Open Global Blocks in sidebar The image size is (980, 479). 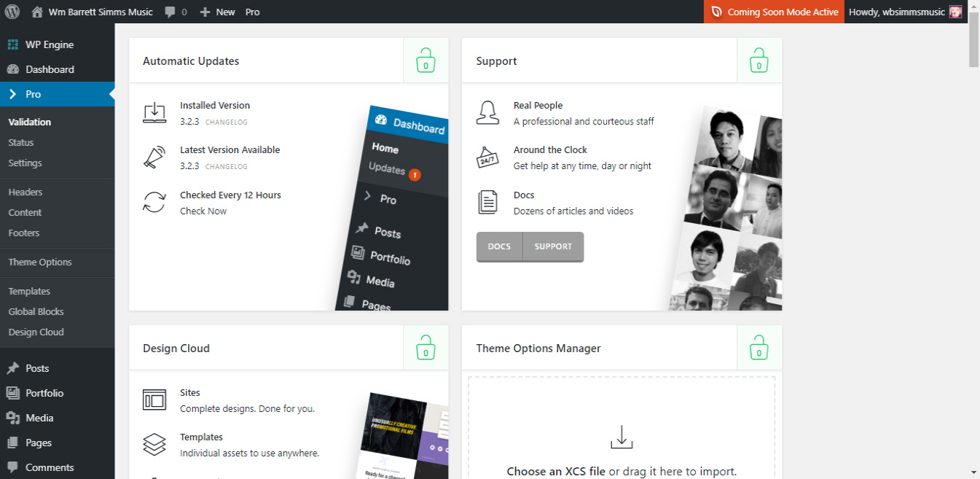click(36, 311)
